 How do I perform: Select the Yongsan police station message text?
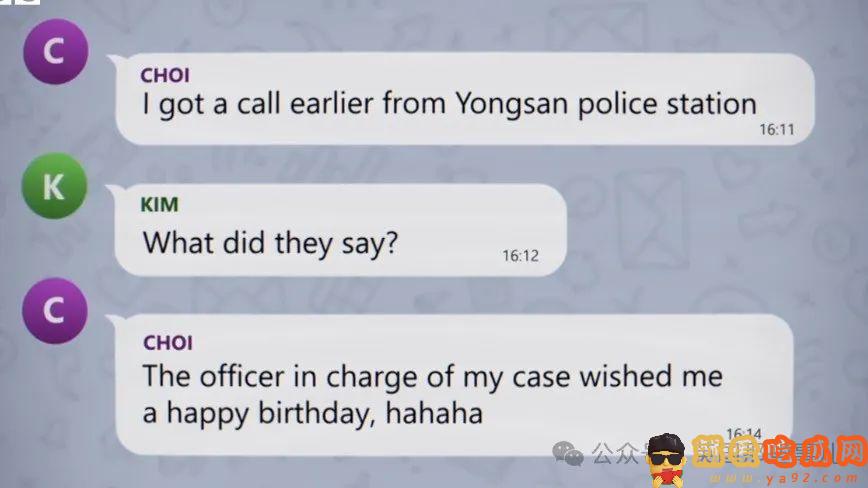(450, 104)
